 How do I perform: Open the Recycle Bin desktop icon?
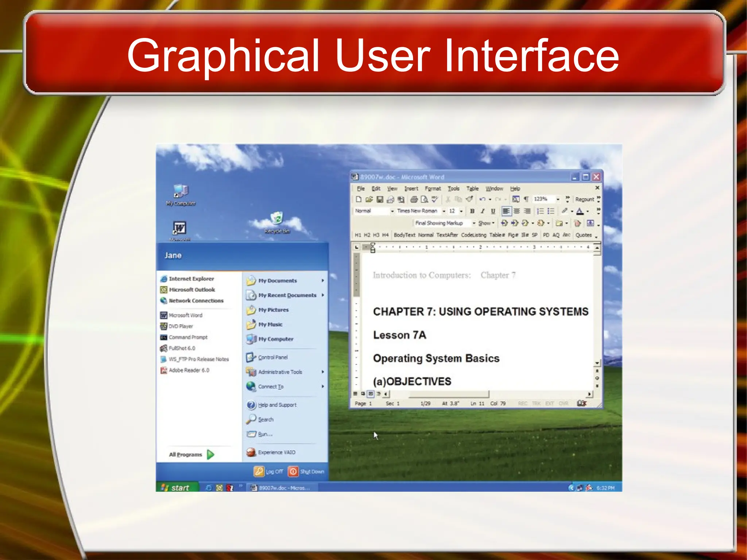click(277, 222)
